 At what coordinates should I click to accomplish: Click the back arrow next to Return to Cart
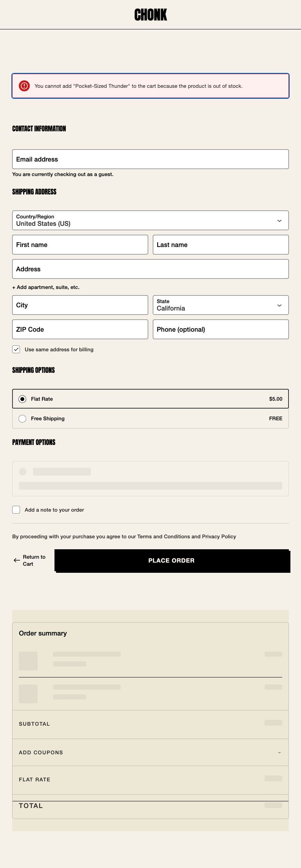point(16,561)
